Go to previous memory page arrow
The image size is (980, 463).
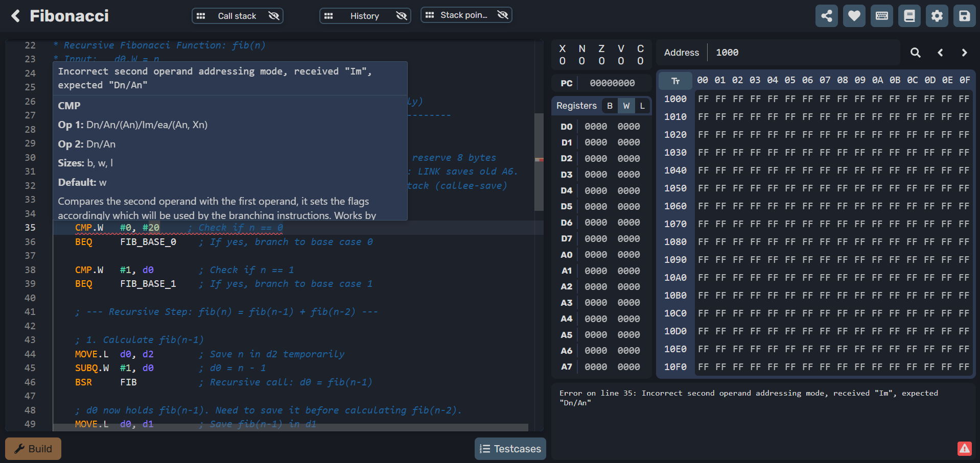coord(940,53)
